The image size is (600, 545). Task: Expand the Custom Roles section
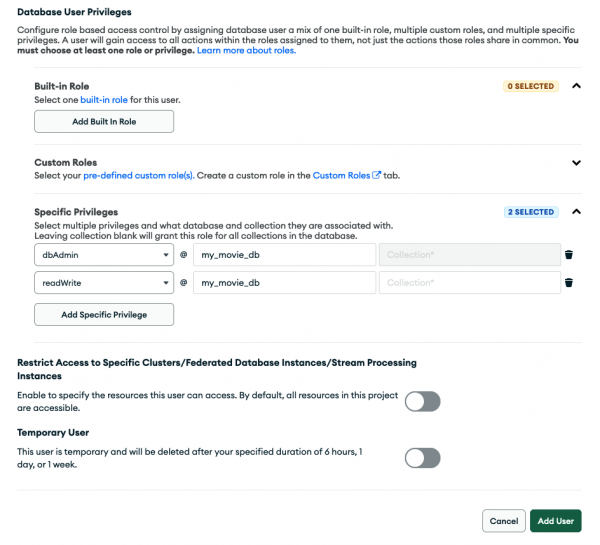point(576,162)
